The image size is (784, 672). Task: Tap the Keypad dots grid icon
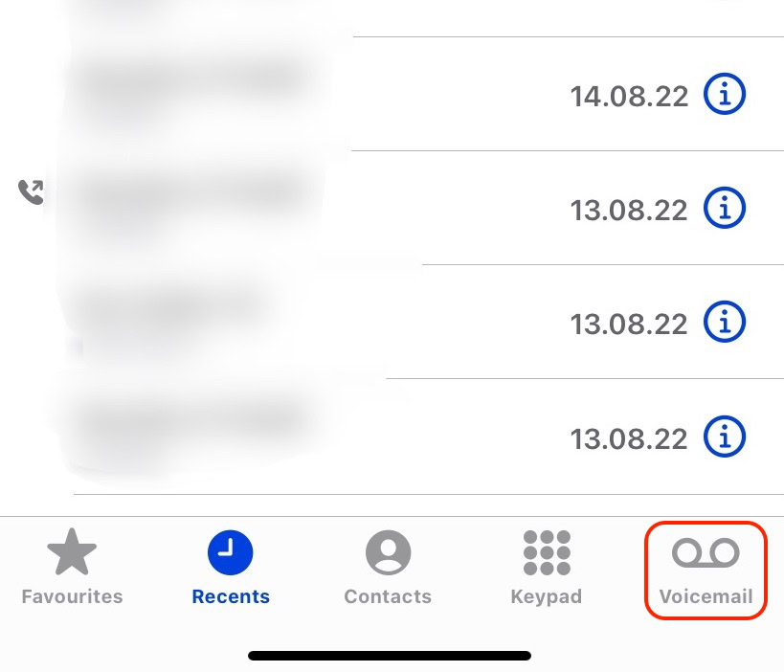click(547, 552)
